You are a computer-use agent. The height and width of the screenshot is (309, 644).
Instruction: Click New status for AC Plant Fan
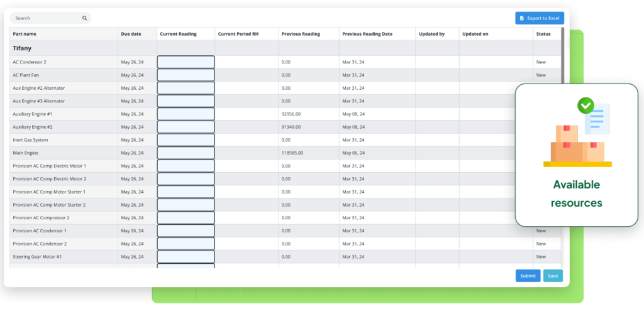pos(541,75)
